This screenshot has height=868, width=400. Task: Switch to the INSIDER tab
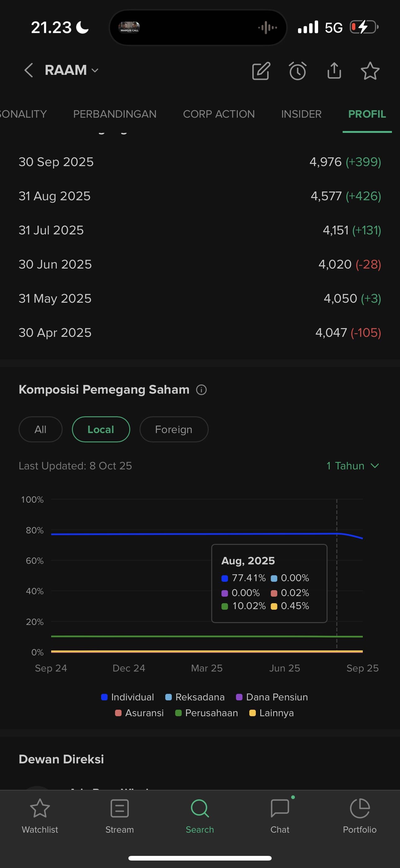(301, 114)
